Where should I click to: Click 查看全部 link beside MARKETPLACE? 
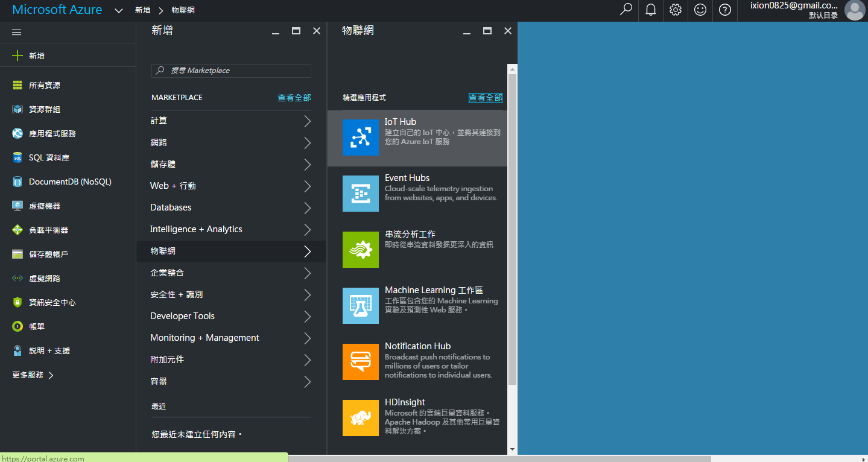[x=294, y=98]
